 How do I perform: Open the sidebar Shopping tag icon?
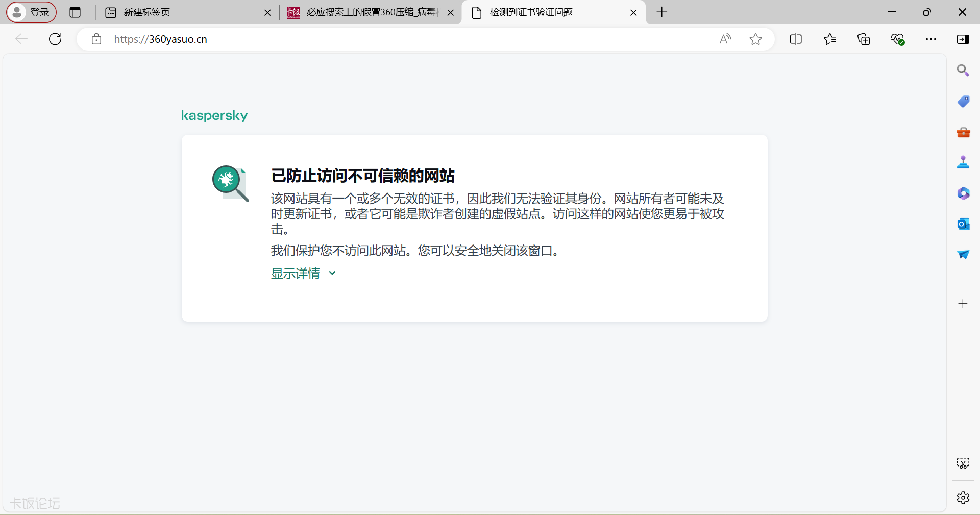click(x=963, y=102)
